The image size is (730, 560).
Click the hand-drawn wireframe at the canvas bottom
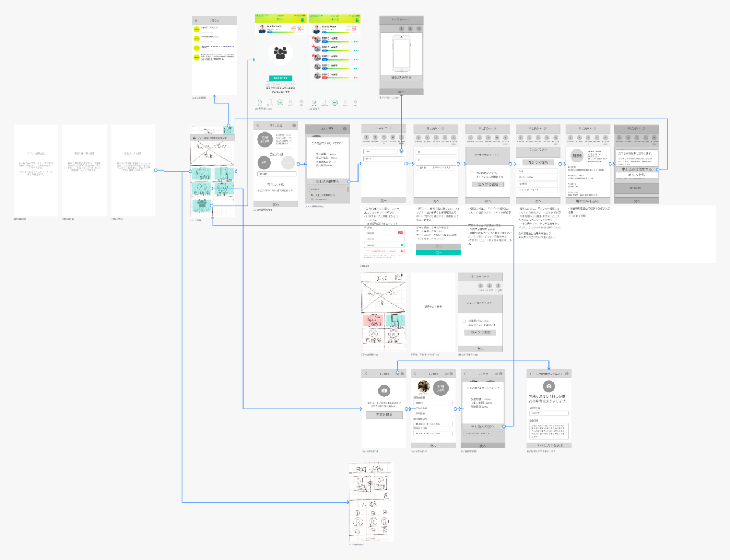click(371, 502)
